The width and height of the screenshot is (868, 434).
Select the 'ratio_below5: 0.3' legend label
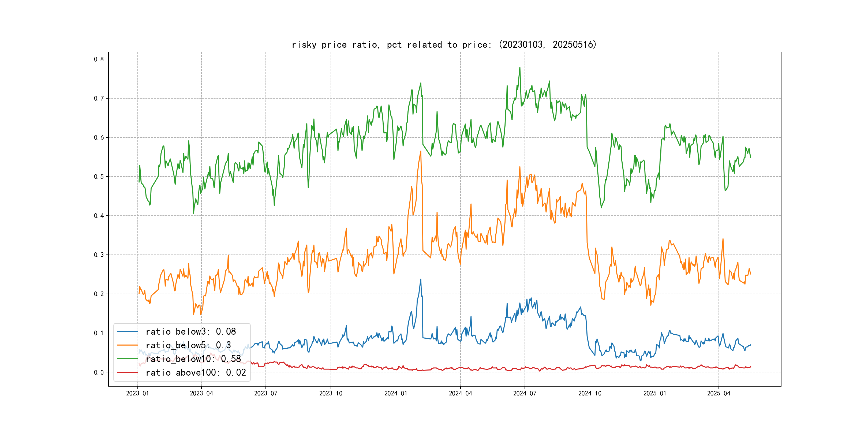pos(188,345)
